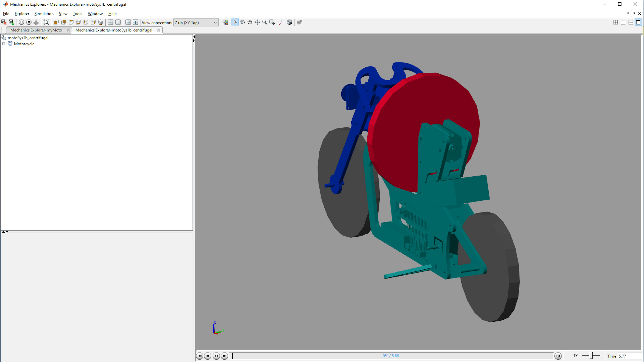This screenshot has width=644, height=362.
Task: Activate the zoom region tool
Action: click(272, 22)
